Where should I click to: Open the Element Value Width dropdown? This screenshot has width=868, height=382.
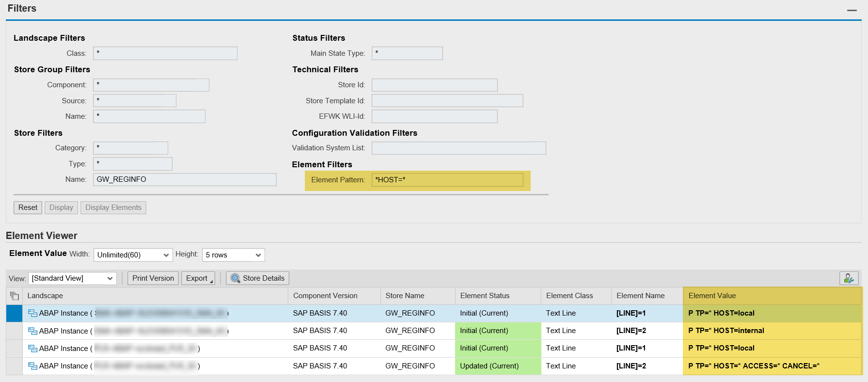click(x=133, y=255)
